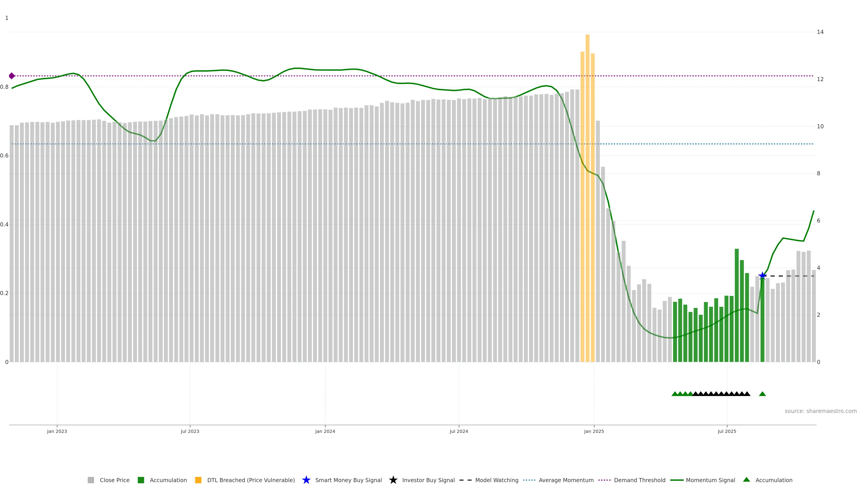This screenshot has height=488, width=868.
Task: Click the Jan 2025 axis label
Action: coord(594,431)
